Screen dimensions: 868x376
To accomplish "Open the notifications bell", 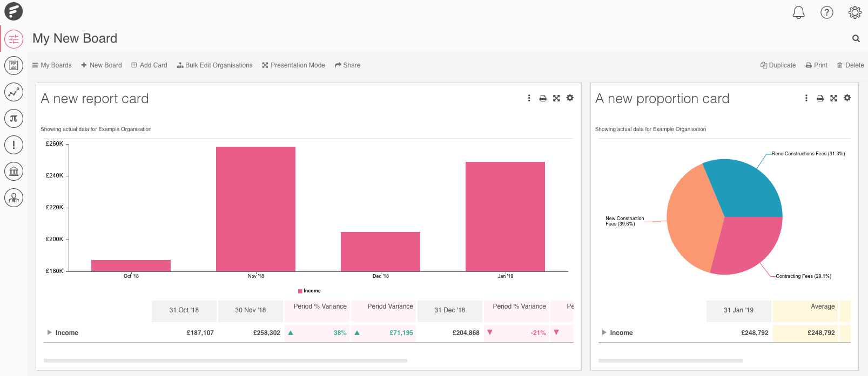I will 798,12.
